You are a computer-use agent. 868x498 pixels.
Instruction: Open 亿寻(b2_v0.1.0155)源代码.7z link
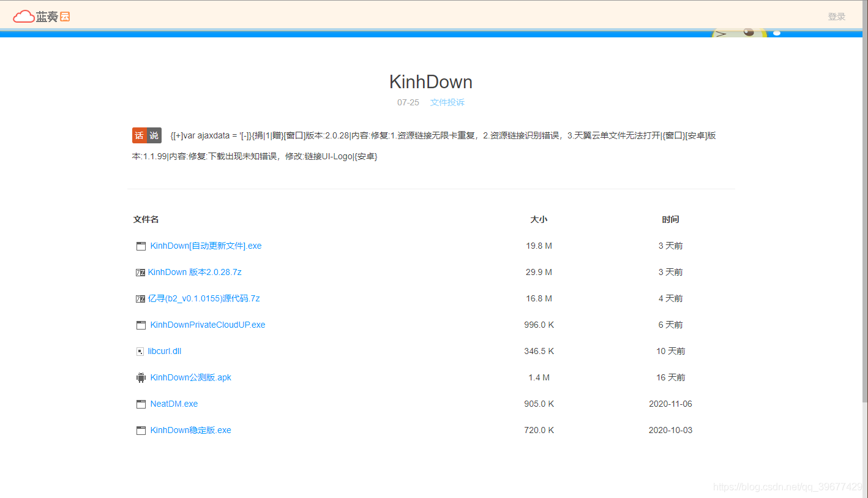(x=204, y=298)
